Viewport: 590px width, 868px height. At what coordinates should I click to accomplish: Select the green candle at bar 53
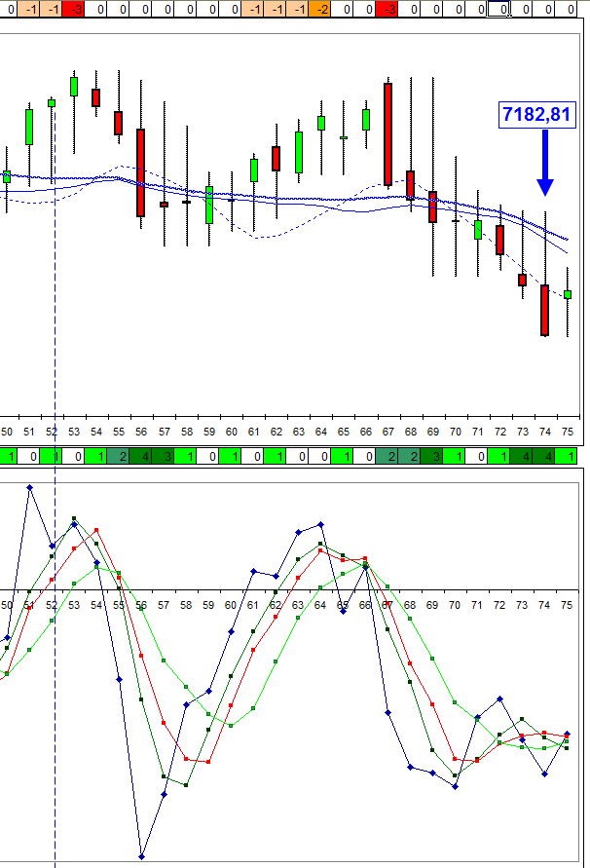pyautogui.click(x=74, y=86)
